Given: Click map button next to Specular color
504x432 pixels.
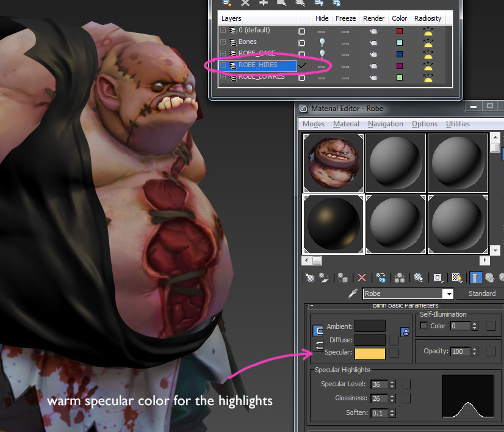Looking at the screenshot, I should (394, 353).
